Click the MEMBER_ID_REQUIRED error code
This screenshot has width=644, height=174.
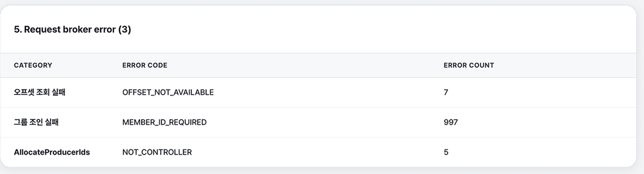164,122
